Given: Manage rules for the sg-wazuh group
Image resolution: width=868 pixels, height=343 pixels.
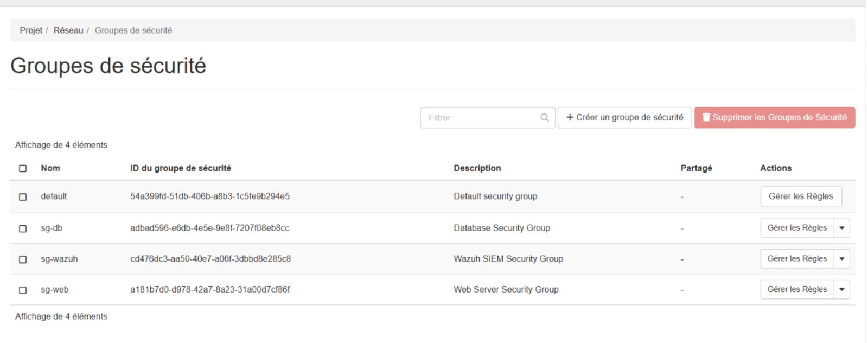Looking at the screenshot, I should pos(797,259).
